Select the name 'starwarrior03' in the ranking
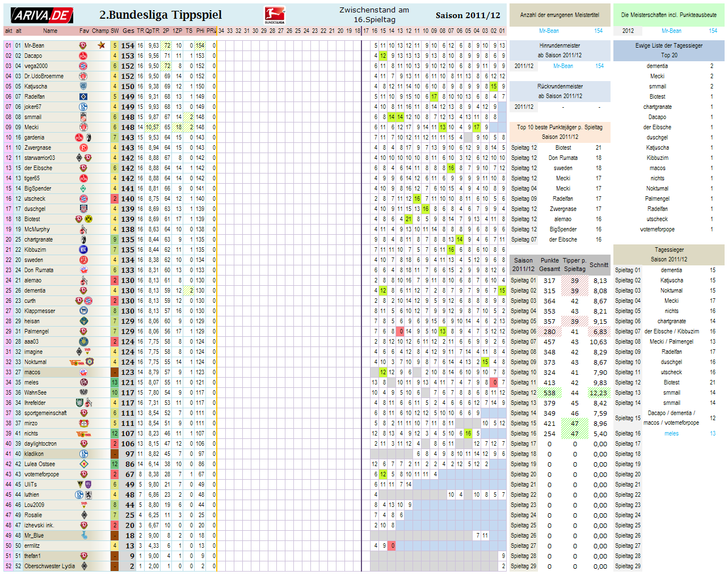 (x=40, y=158)
